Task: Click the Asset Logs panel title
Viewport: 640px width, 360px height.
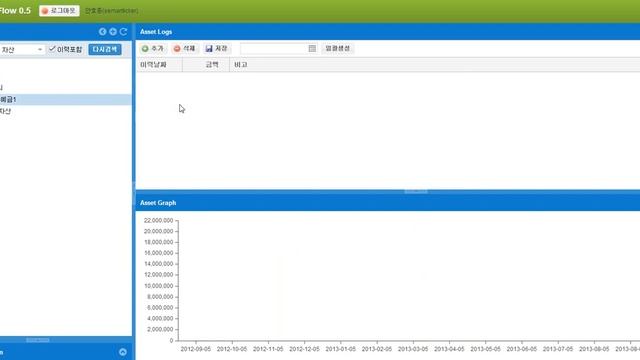Action: (156, 32)
